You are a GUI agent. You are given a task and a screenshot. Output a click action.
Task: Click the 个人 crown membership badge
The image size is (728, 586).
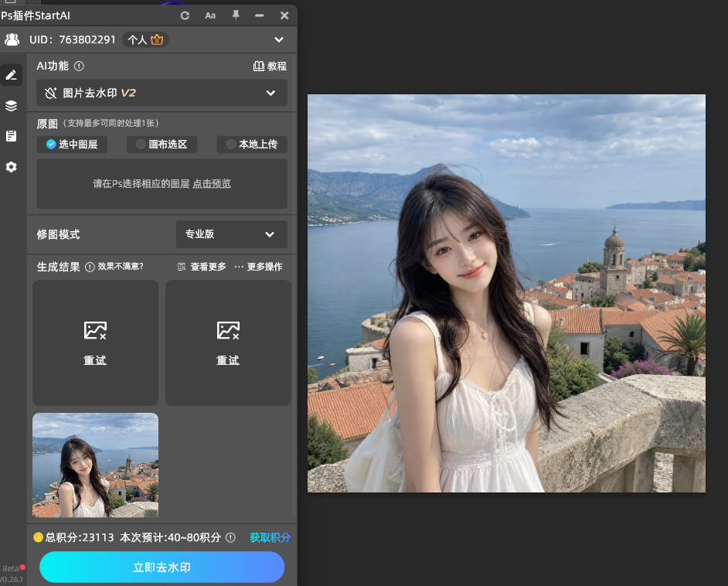[145, 39]
